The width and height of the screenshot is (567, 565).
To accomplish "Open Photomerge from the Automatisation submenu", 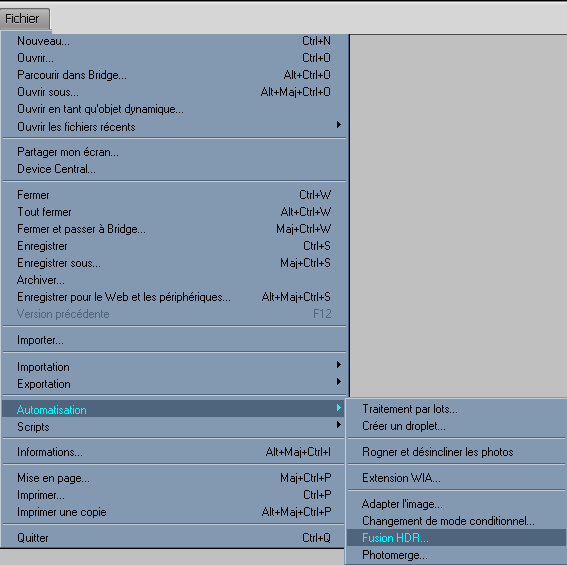I will pos(456,555).
